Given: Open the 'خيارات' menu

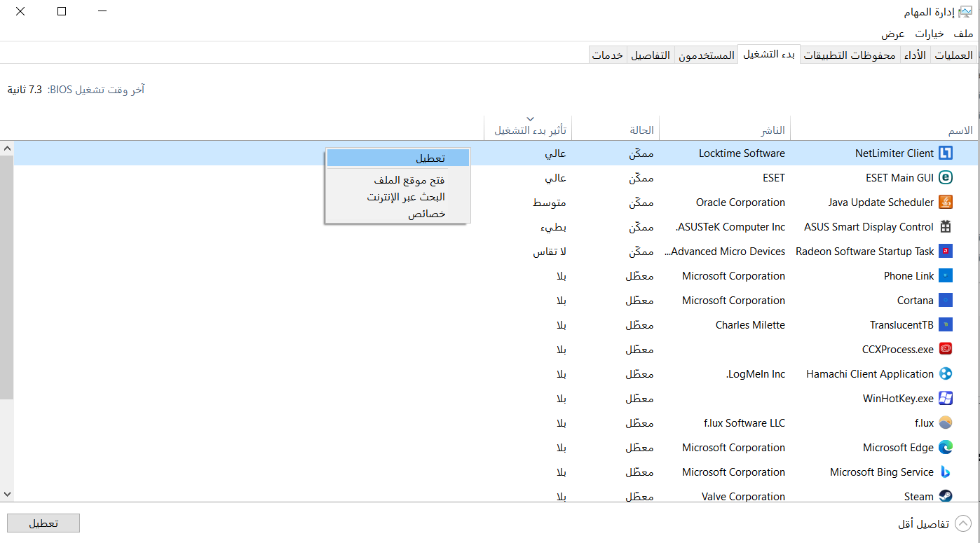Looking at the screenshot, I should coord(930,34).
